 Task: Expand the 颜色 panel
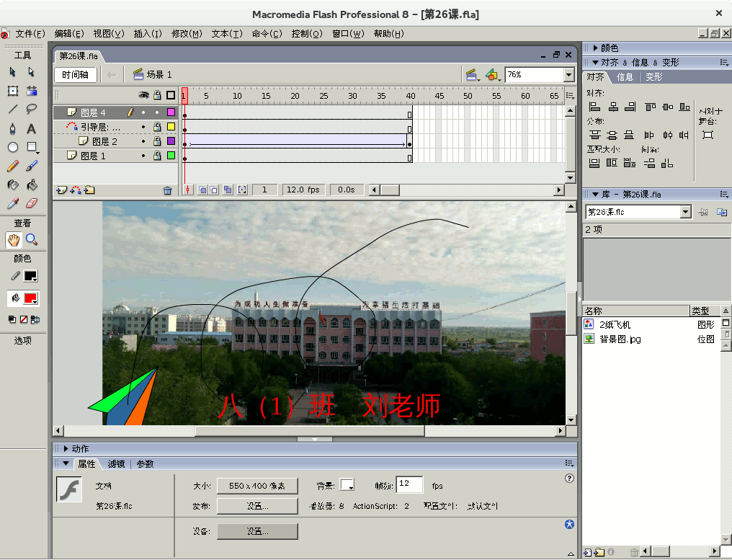(595, 48)
